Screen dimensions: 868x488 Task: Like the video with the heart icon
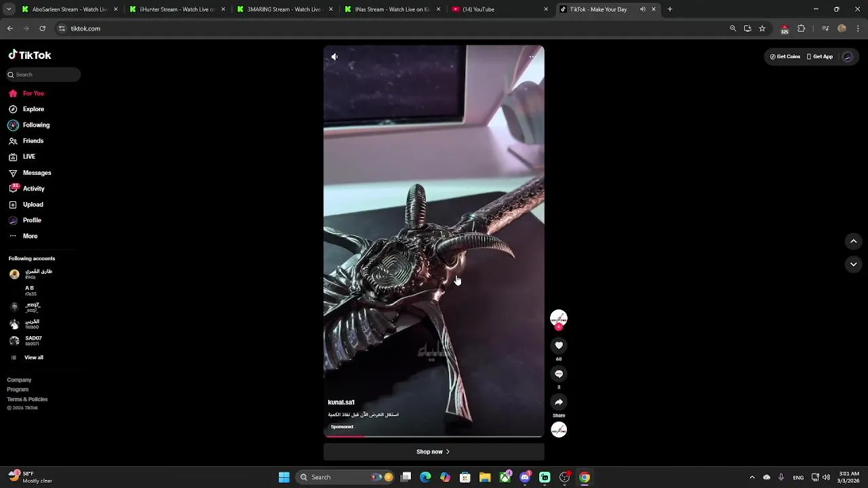(x=559, y=346)
